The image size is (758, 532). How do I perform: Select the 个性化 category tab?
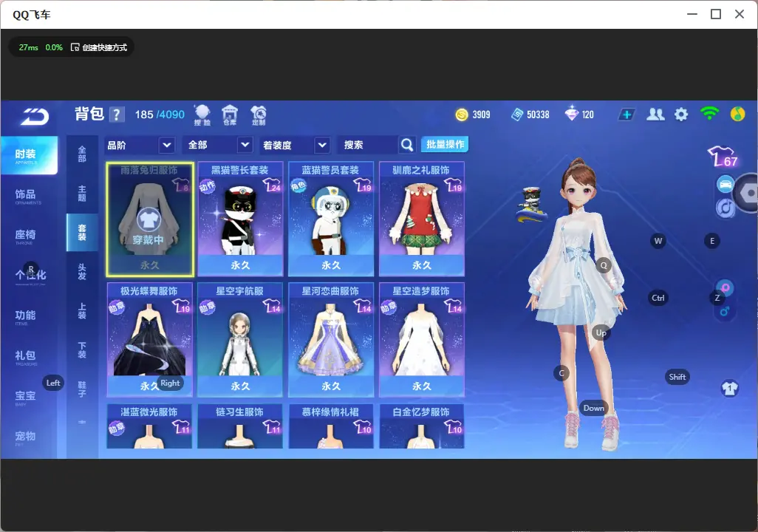30,276
